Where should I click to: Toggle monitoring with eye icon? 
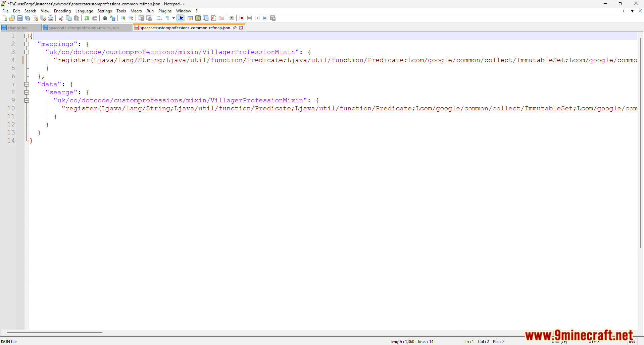pos(232,18)
